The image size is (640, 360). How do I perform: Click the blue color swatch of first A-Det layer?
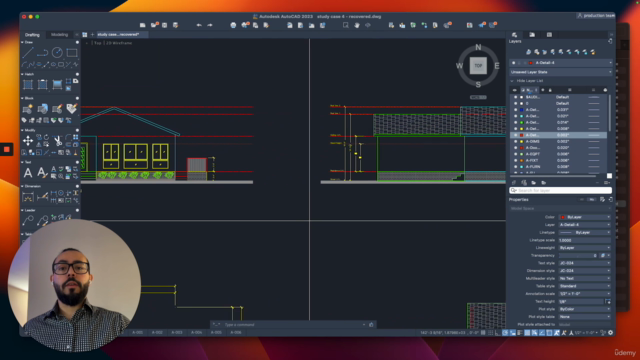(521, 110)
